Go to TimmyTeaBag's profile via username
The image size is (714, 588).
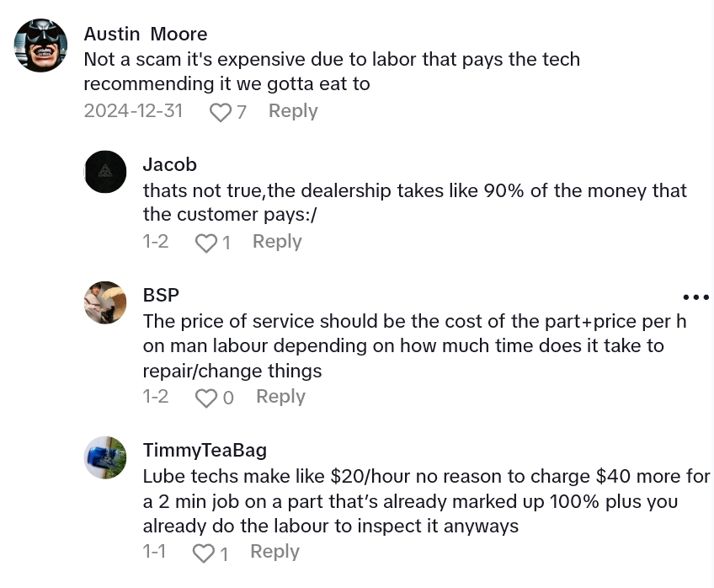pos(205,450)
